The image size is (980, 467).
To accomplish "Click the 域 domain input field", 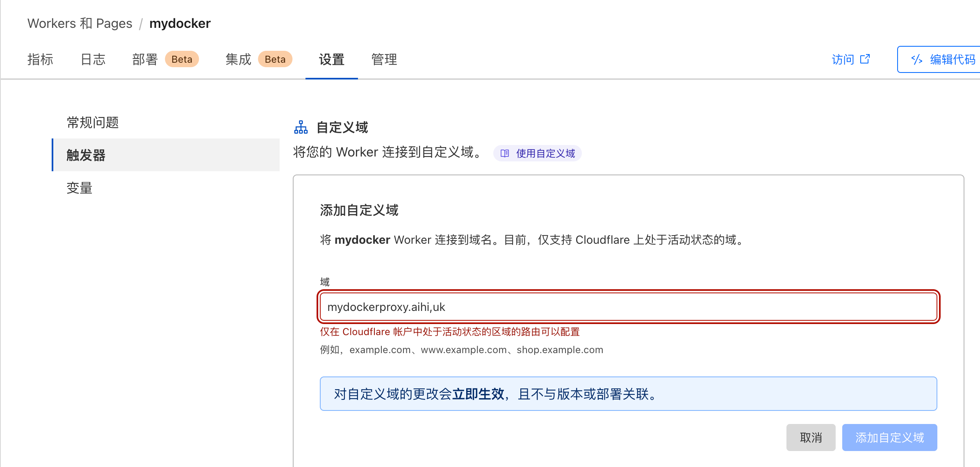I will tap(628, 307).
